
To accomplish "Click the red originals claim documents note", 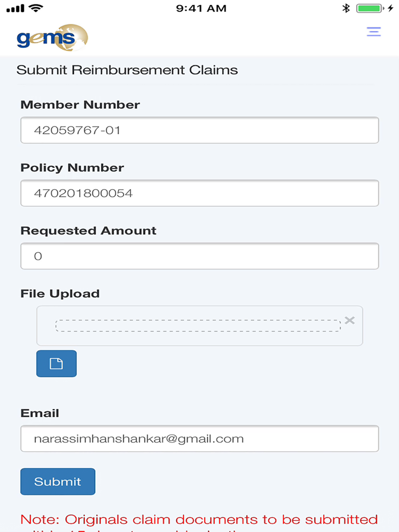I will (x=199, y=519).
